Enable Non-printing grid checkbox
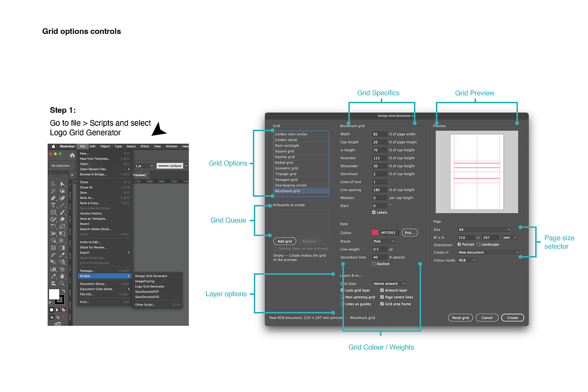 (x=343, y=297)
